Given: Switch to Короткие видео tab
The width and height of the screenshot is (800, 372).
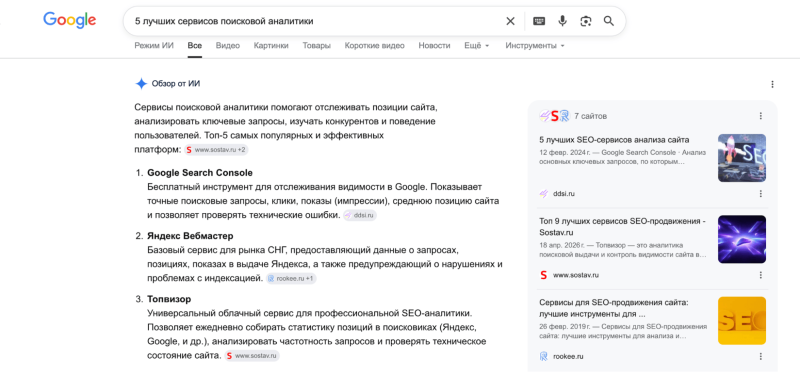Looking at the screenshot, I should coord(374,45).
